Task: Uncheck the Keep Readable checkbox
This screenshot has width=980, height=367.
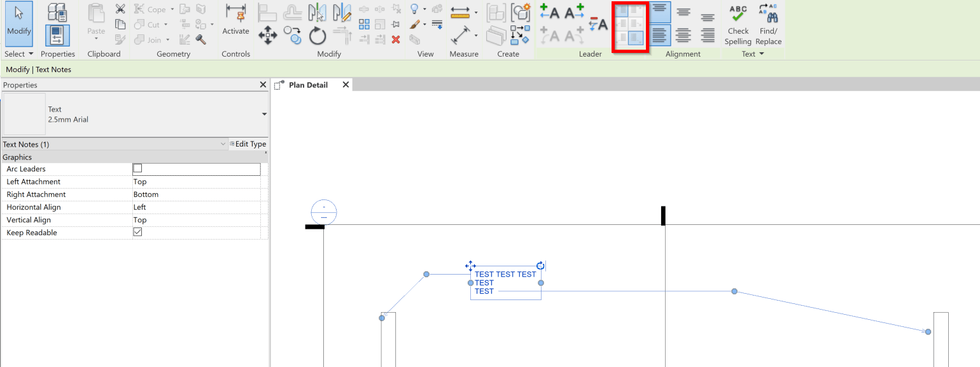Action: [x=137, y=232]
